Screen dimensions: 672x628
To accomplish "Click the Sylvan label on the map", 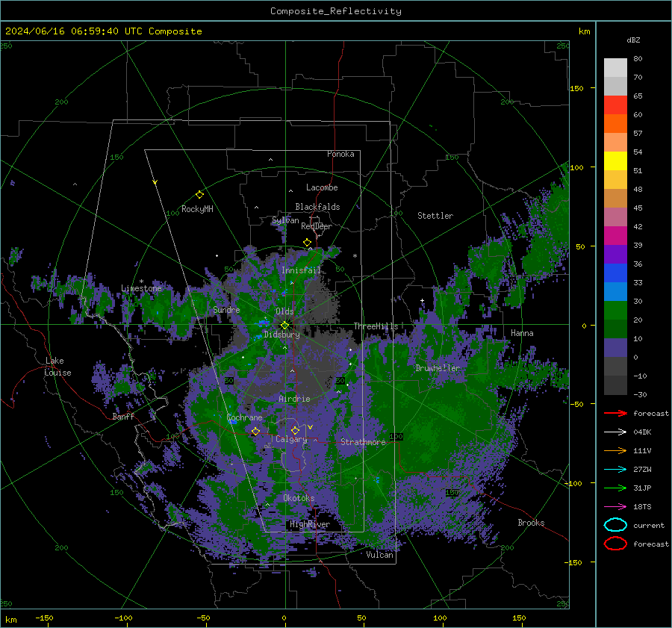I will tap(285, 220).
